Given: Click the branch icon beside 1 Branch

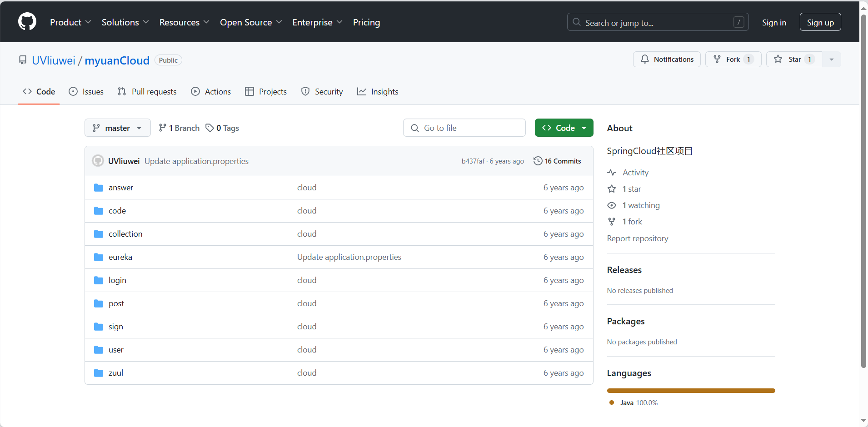Looking at the screenshot, I should [x=162, y=128].
